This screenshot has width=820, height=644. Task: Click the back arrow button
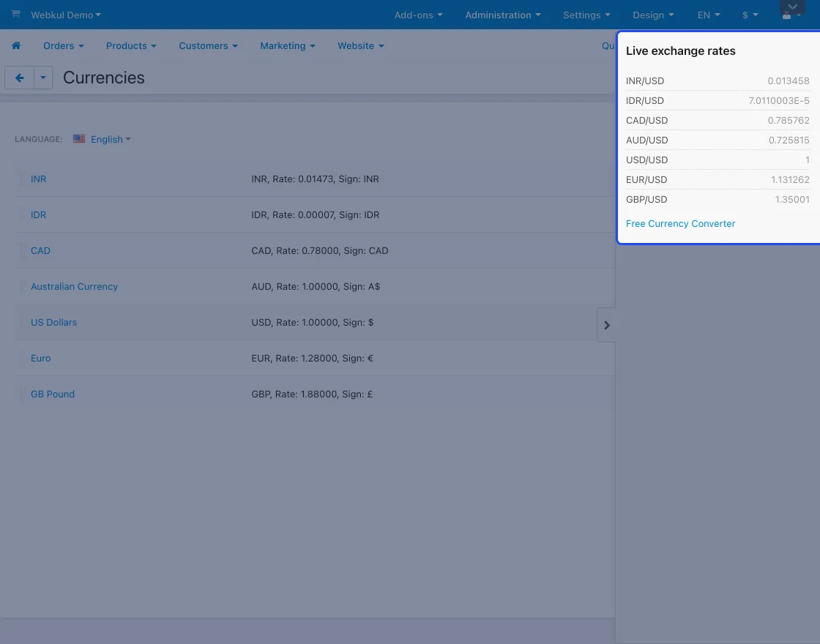tap(20, 78)
